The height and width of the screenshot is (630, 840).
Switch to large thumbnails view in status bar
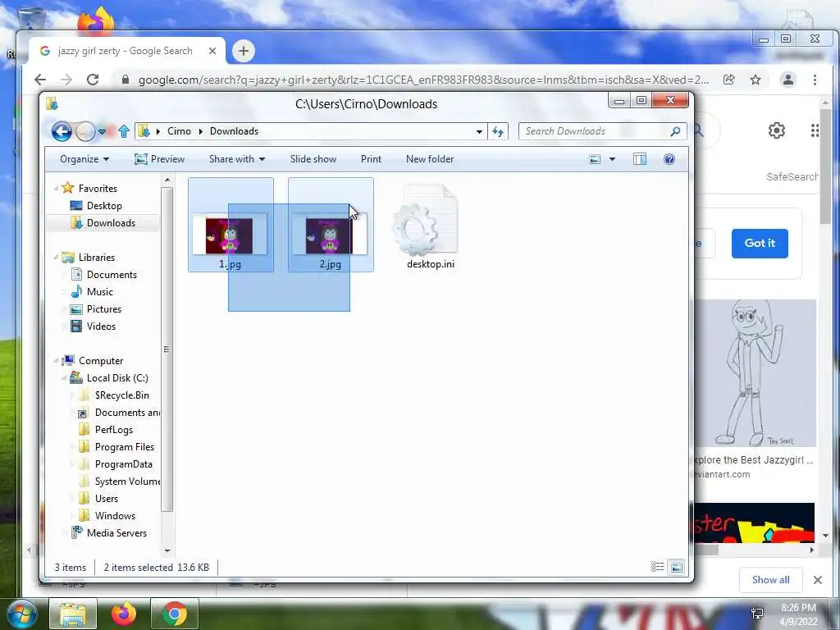click(x=677, y=567)
